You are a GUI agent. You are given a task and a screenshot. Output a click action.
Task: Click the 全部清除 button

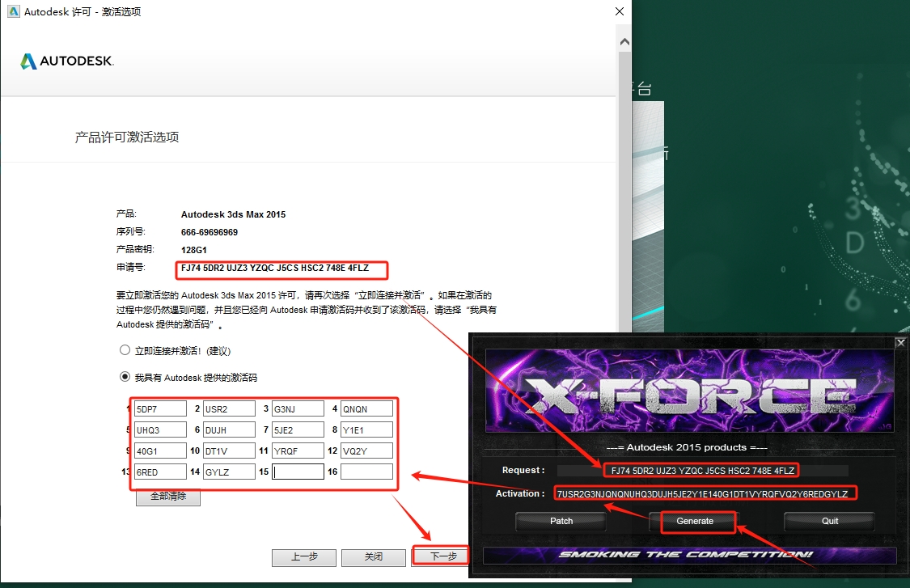coord(167,497)
